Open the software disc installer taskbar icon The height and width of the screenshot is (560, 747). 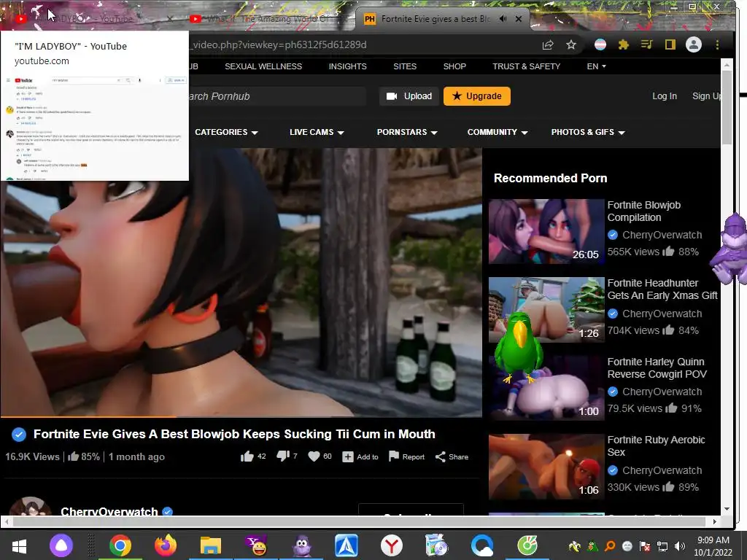(436, 545)
